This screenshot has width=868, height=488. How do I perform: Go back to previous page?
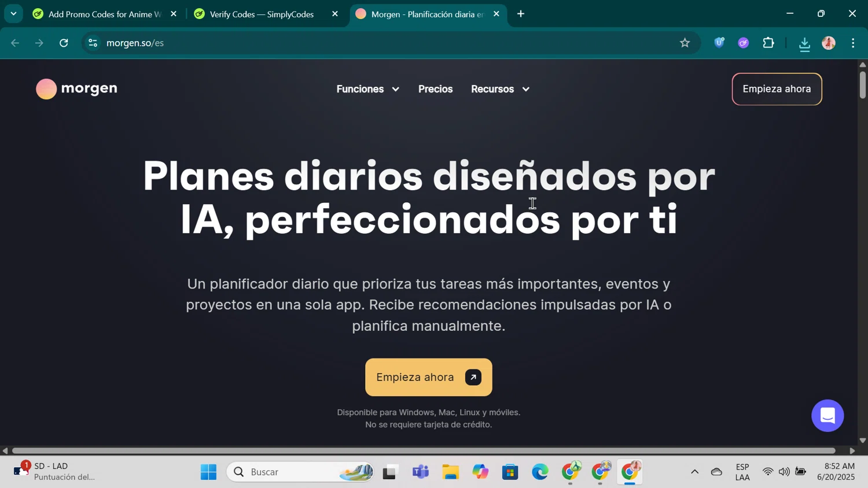(15, 43)
